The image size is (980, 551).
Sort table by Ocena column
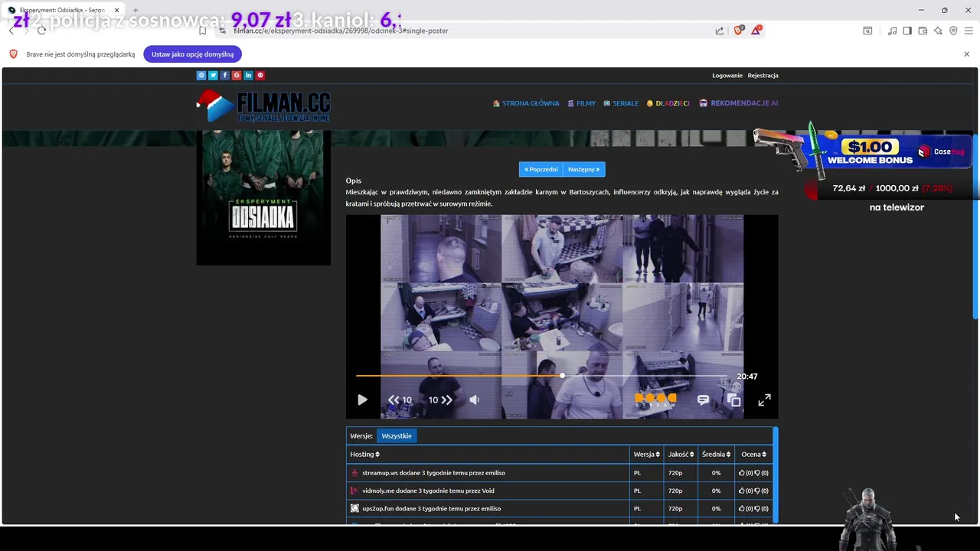[x=754, y=454]
